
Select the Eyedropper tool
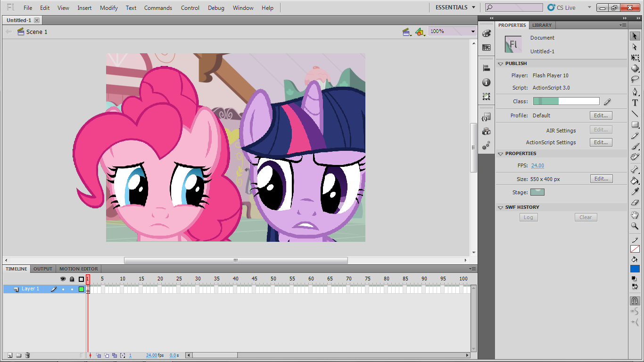(635, 191)
